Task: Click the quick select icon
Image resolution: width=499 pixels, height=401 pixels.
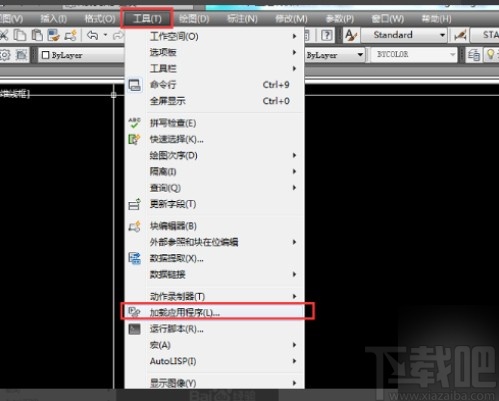Action: click(135, 139)
